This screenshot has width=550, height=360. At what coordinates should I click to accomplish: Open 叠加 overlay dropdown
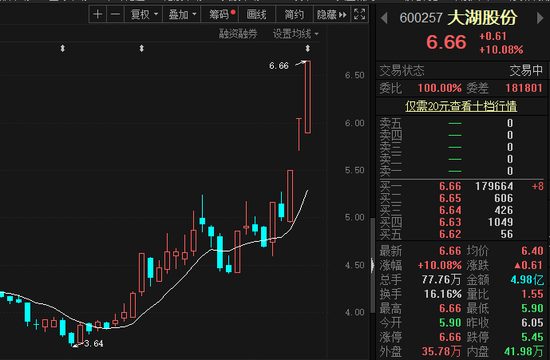pos(182,14)
